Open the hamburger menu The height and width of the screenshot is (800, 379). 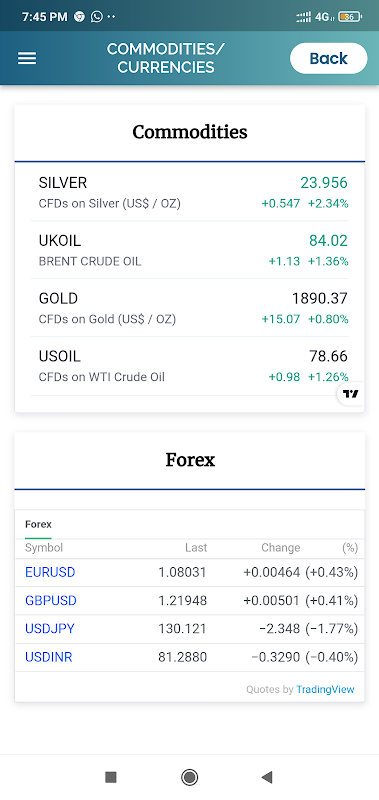(x=27, y=58)
